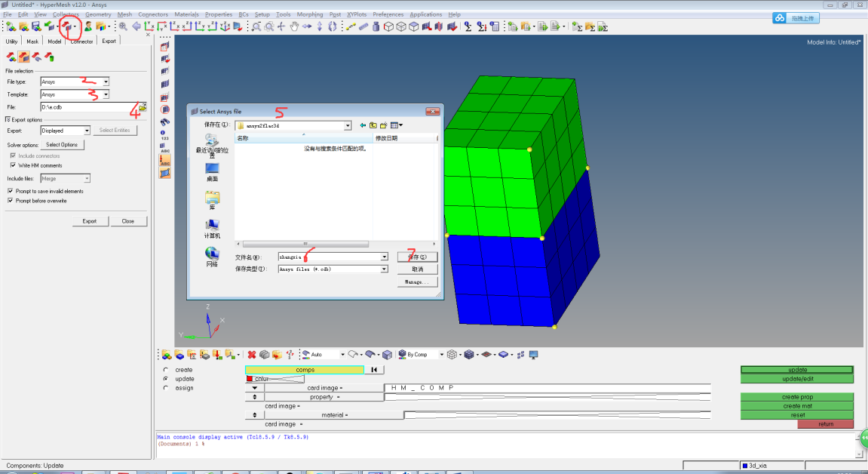Viewport: 868px width, 474px height.
Task: Select the create radio button
Action: [166, 370]
